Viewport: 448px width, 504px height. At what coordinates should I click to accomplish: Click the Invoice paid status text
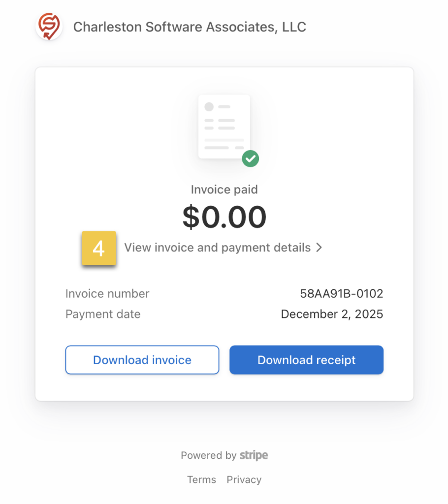click(224, 189)
